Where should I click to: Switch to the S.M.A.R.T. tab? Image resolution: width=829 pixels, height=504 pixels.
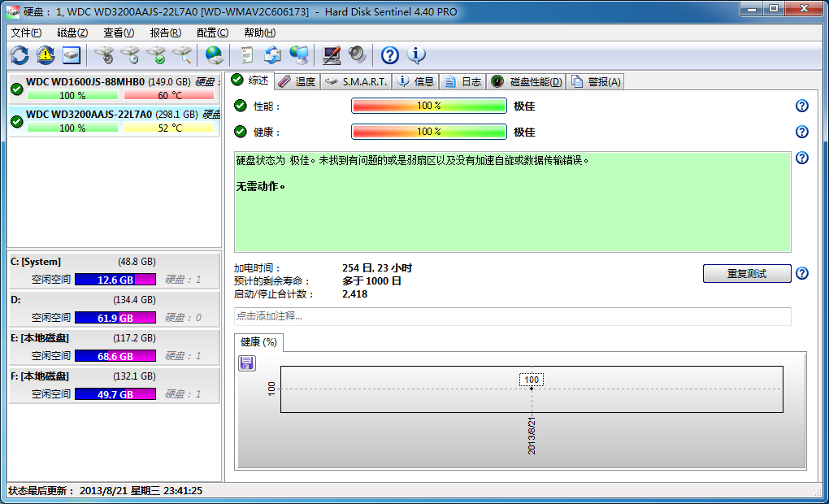356,81
